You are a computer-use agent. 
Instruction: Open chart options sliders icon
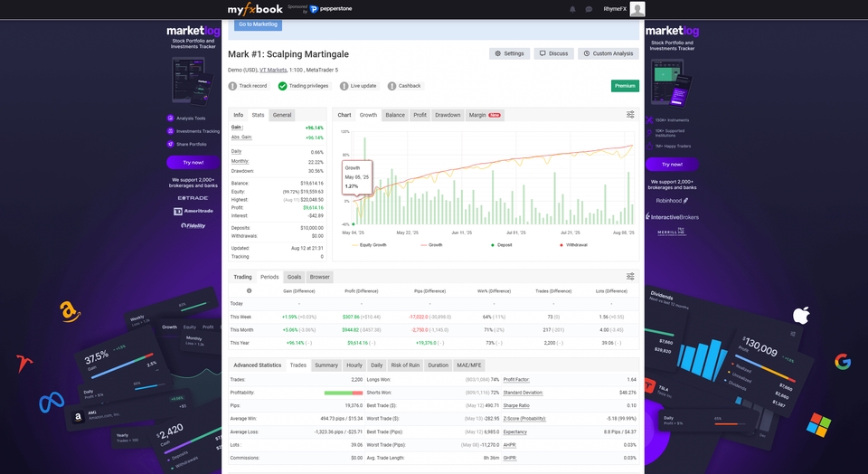(630, 115)
